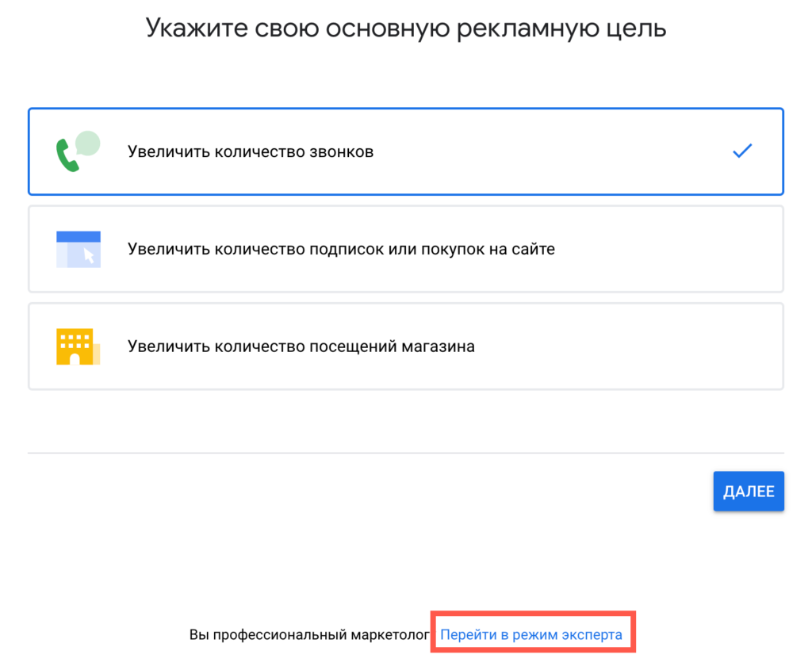Select "Увеличить количество посещений магазина" option
This screenshot has height=666, width=812.
click(406, 346)
